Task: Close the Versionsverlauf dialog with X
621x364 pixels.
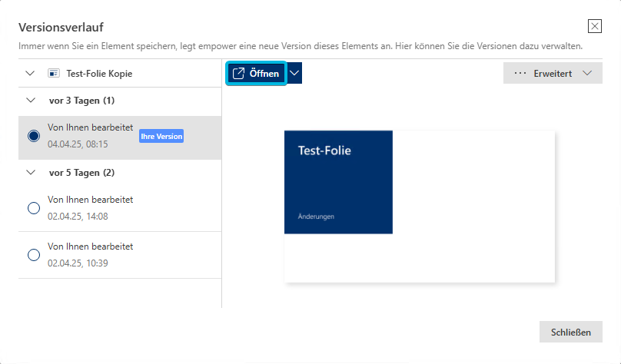Action: (x=594, y=26)
